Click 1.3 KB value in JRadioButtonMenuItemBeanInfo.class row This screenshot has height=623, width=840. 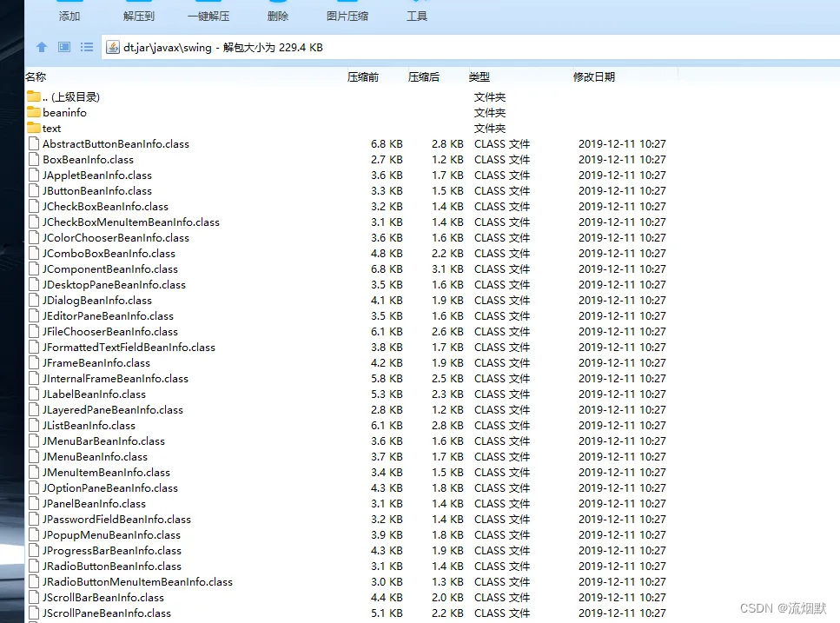point(447,582)
